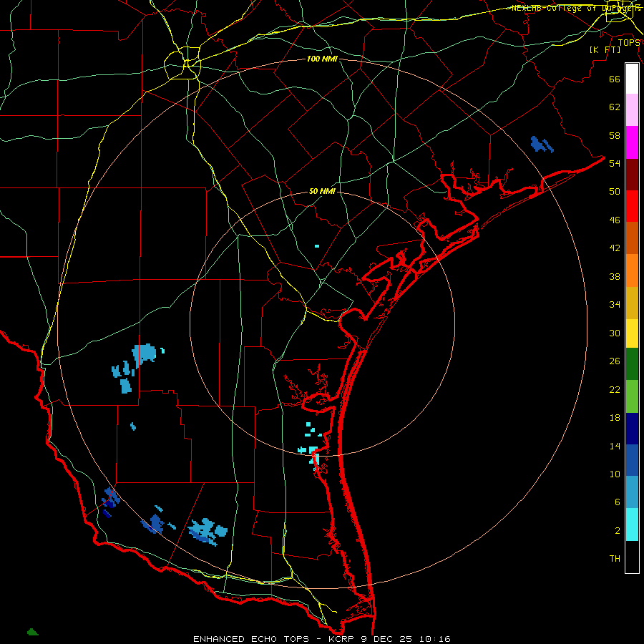Click the TOPS legend title
The image size is (644, 644).
629,43
